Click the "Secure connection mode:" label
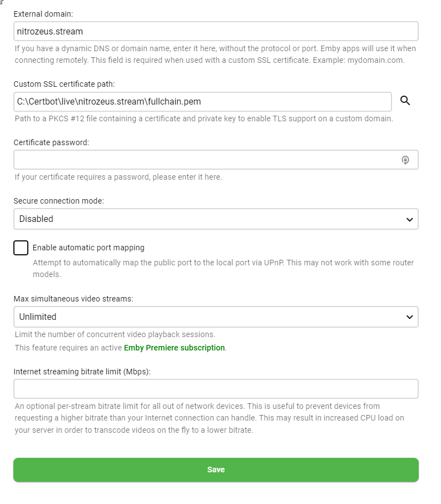Image resolution: width=441 pixels, height=504 pixels. click(x=58, y=201)
